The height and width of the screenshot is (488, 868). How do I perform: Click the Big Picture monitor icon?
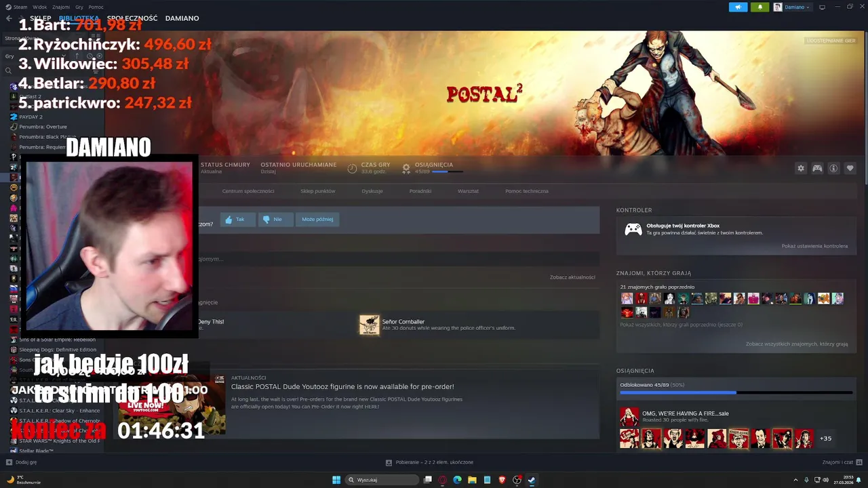822,7
